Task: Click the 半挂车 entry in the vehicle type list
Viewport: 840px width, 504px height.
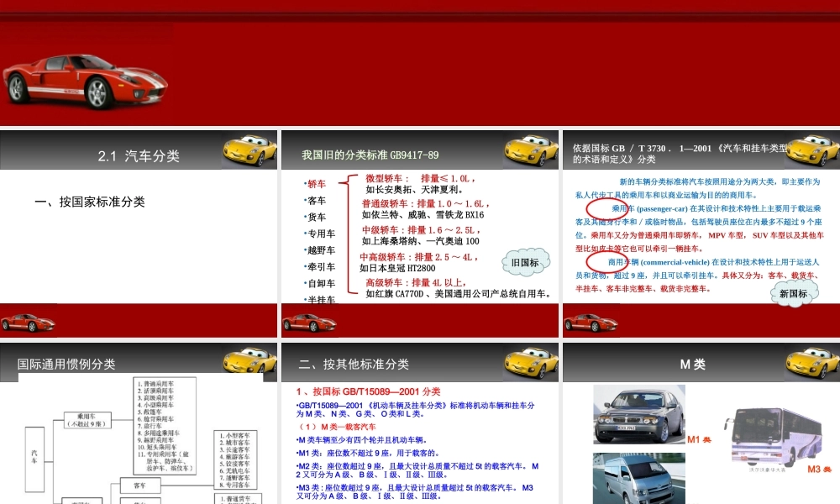Action: tap(319, 299)
